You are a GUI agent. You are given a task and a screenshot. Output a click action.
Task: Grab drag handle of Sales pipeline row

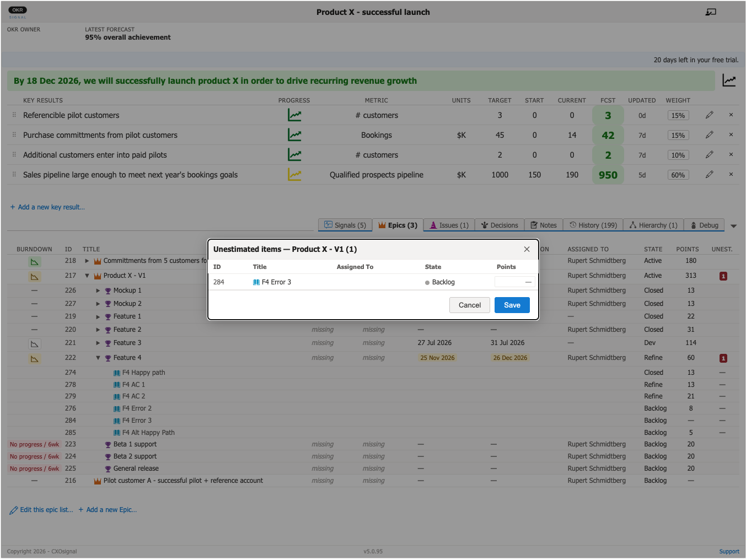pos(14,175)
